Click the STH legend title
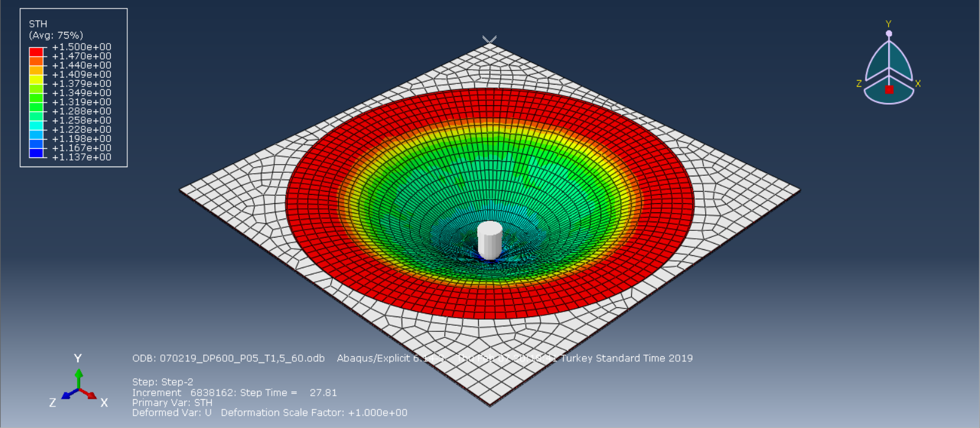 [x=38, y=24]
